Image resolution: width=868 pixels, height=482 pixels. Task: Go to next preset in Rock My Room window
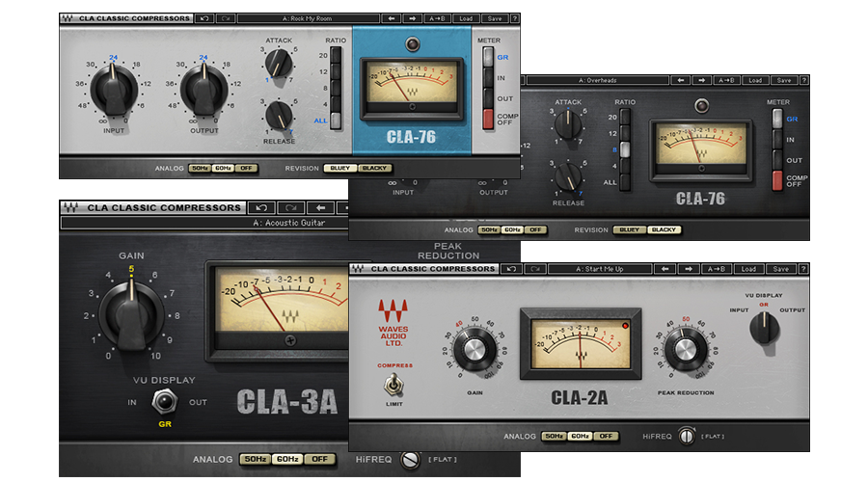[413, 18]
